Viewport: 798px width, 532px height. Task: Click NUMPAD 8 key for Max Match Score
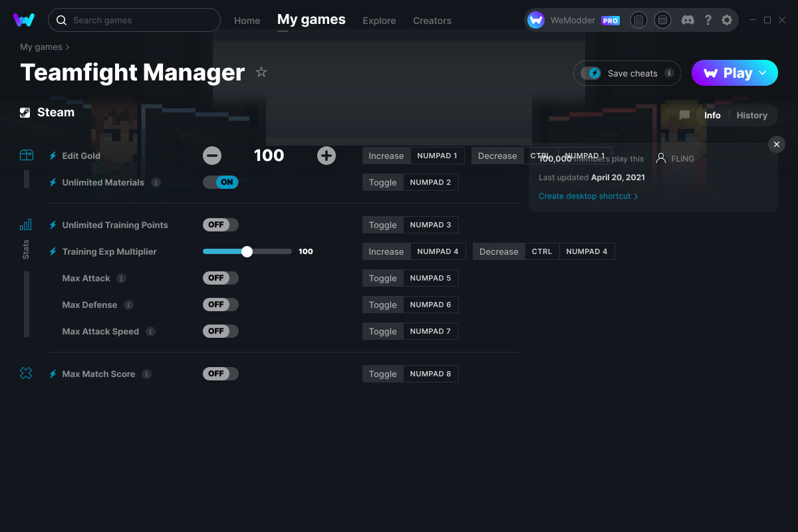(x=430, y=374)
